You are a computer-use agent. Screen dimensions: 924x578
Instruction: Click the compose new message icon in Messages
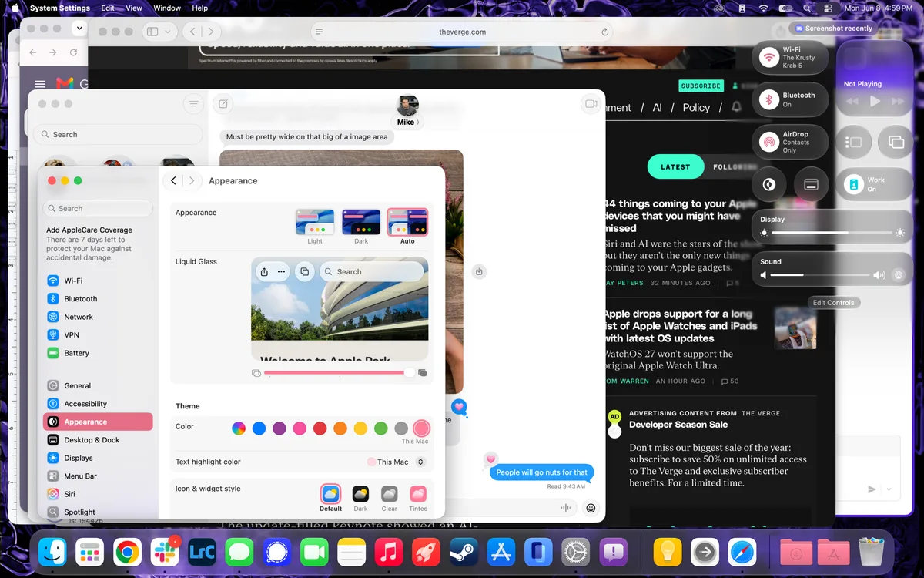223,104
